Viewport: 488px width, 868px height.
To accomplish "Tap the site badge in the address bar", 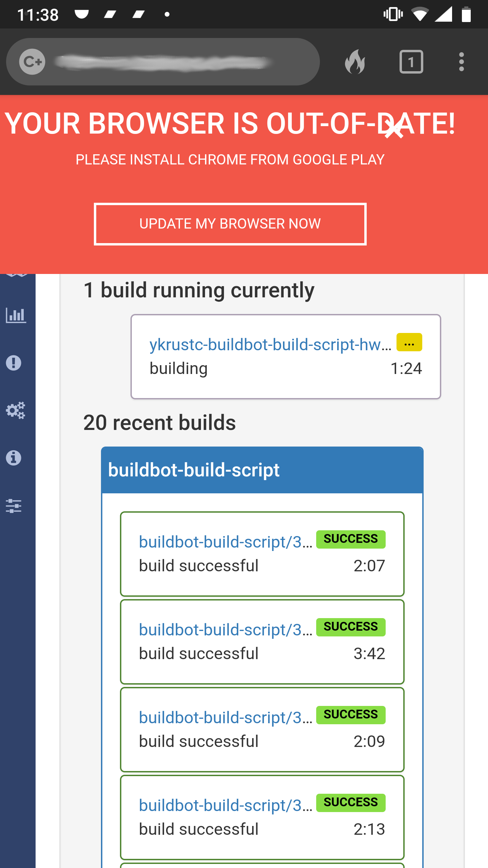I will pos(33,62).
